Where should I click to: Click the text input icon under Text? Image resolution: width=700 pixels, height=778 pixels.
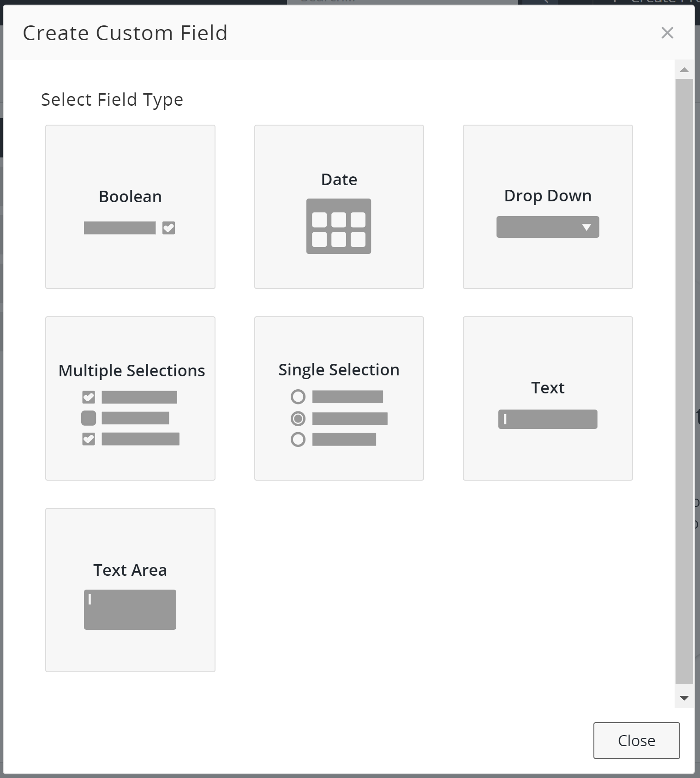click(x=548, y=419)
